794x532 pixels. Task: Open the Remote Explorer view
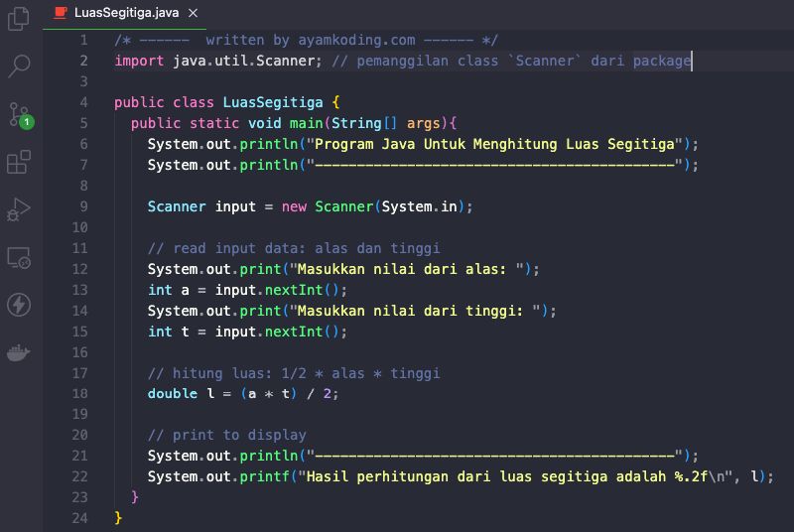point(19,258)
